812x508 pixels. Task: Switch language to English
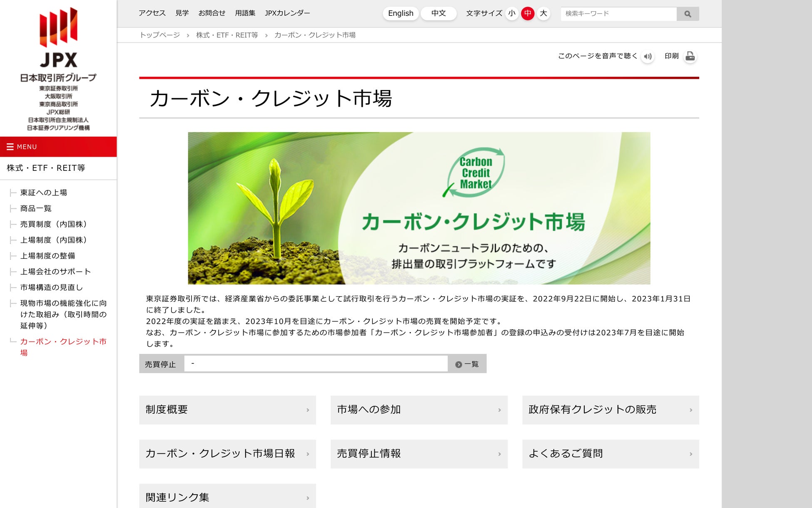coord(401,13)
